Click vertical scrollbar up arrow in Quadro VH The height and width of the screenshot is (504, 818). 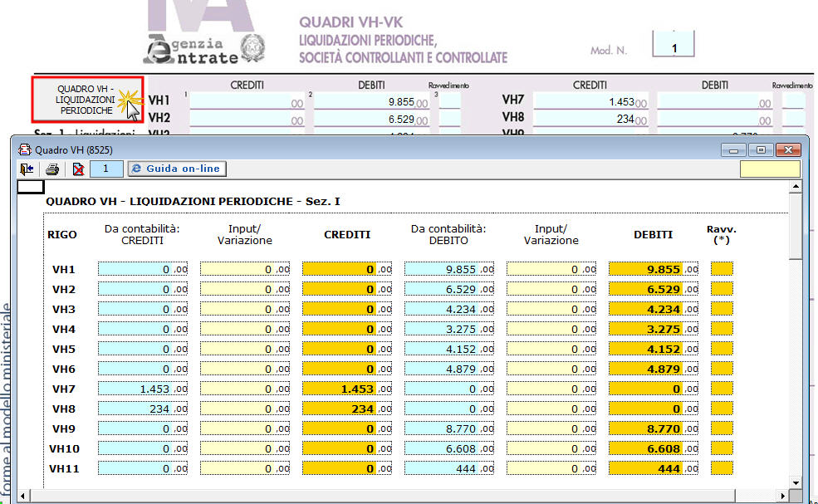pyautogui.click(x=796, y=186)
